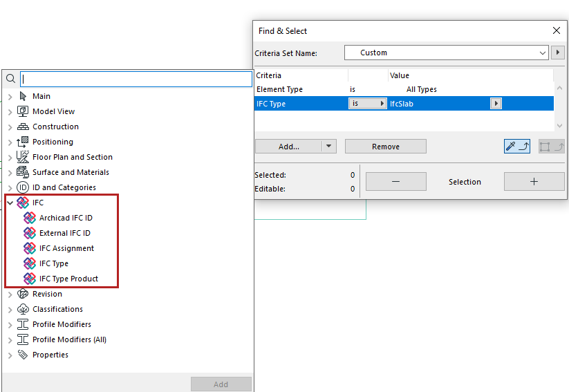Viewport: 569px width, 392px height.
Task: Select IFC Type criterion in list
Action: point(54,263)
